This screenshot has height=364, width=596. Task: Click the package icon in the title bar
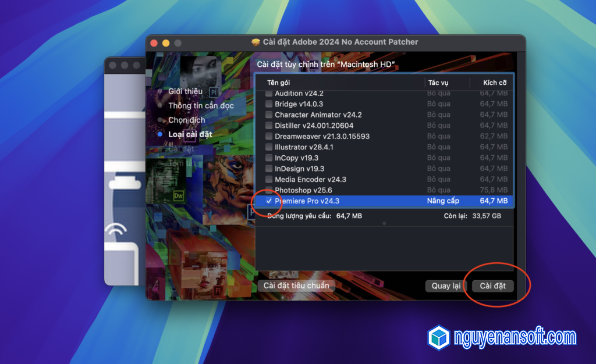click(256, 42)
